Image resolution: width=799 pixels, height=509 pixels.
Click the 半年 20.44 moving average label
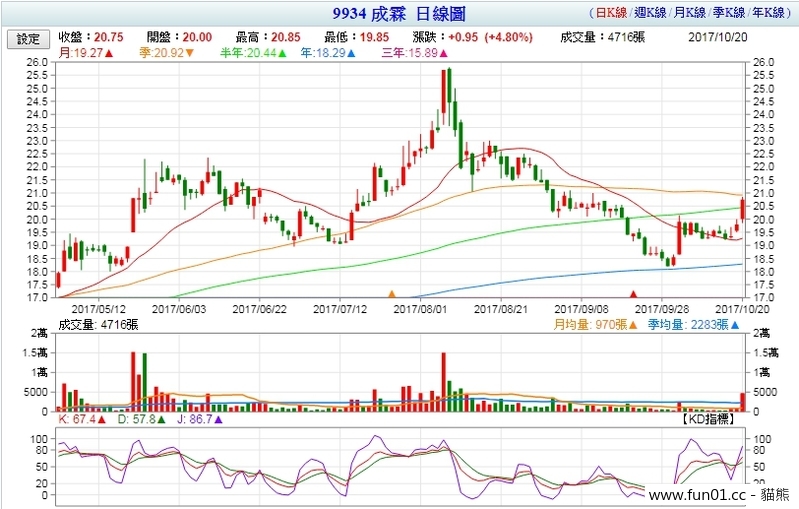click(253, 53)
